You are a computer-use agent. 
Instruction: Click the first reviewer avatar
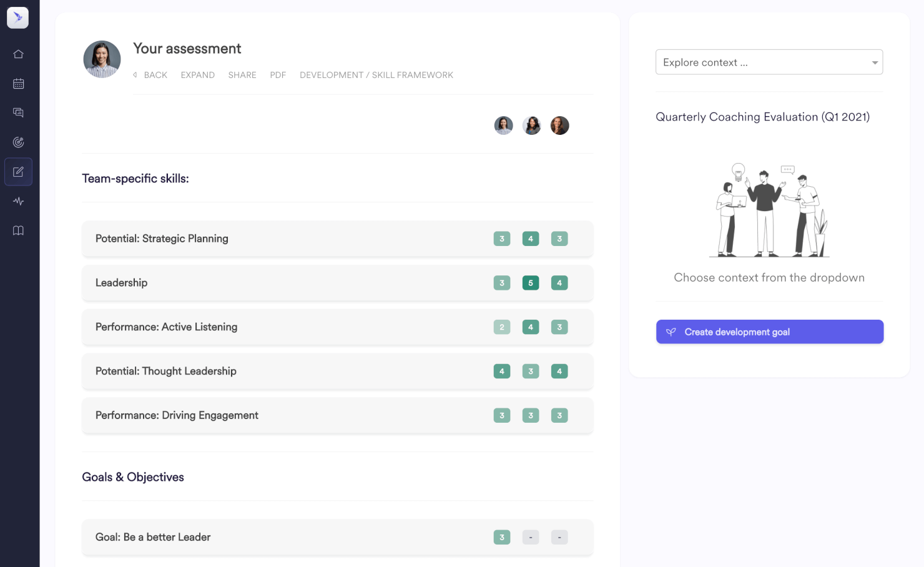tap(504, 126)
